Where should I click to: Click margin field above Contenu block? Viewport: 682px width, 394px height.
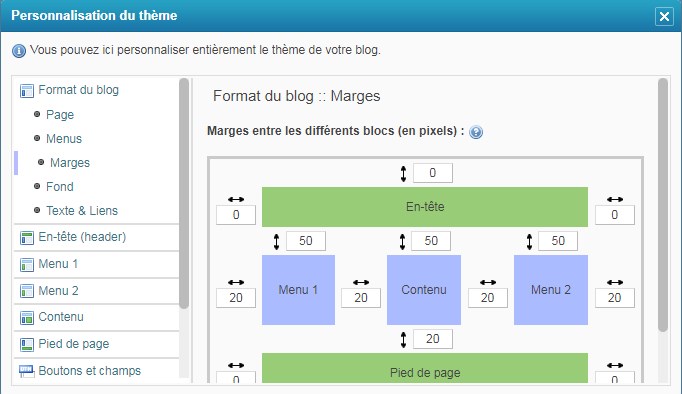[x=431, y=241]
